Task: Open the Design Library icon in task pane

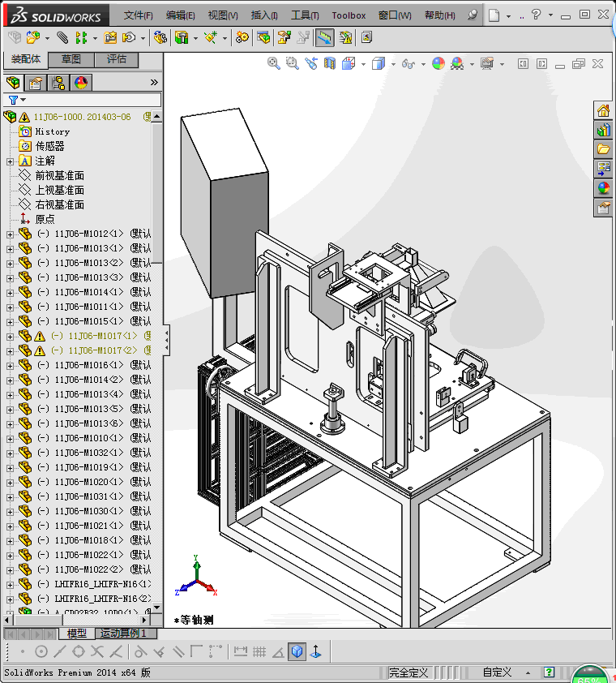Action: [x=603, y=130]
